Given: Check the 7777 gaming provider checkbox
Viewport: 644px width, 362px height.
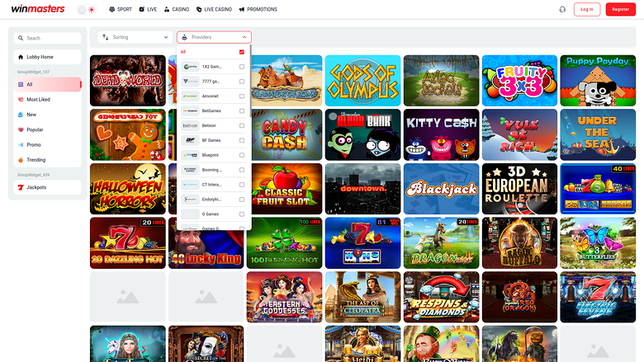Looking at the screenshot, I should pos(241,82).
